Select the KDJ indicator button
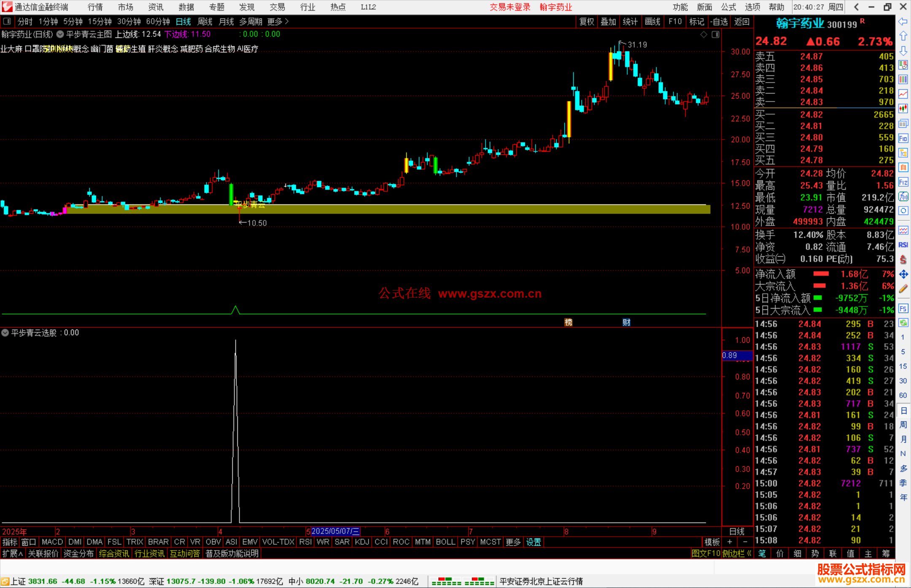The image size is (911, 588). 362,542
